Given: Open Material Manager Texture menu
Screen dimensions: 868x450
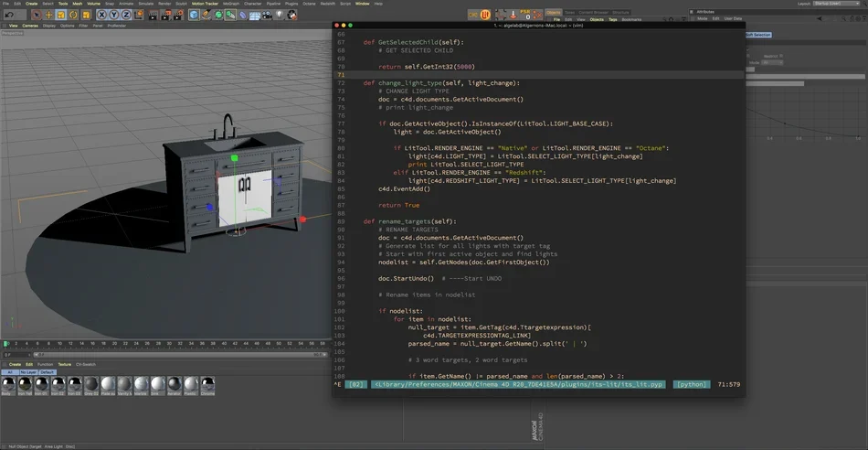Looking at the screenshot, I should pos(65,365).
